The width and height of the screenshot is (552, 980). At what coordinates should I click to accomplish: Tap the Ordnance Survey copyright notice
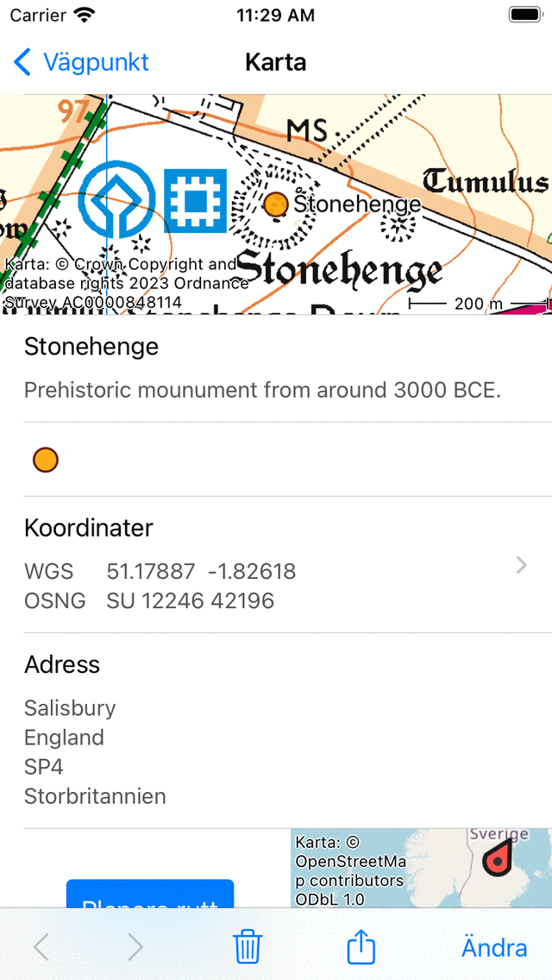pyautogui.click(x=125, y=283)
